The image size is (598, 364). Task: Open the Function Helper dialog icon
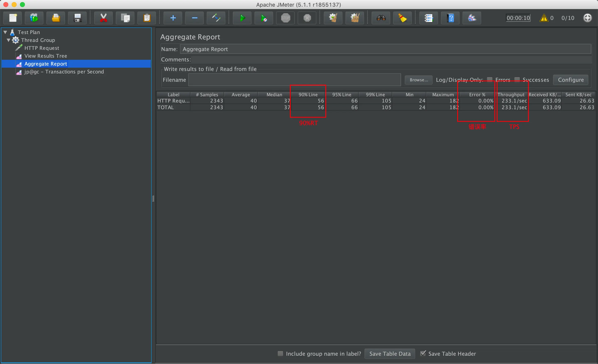pos(429,18)
